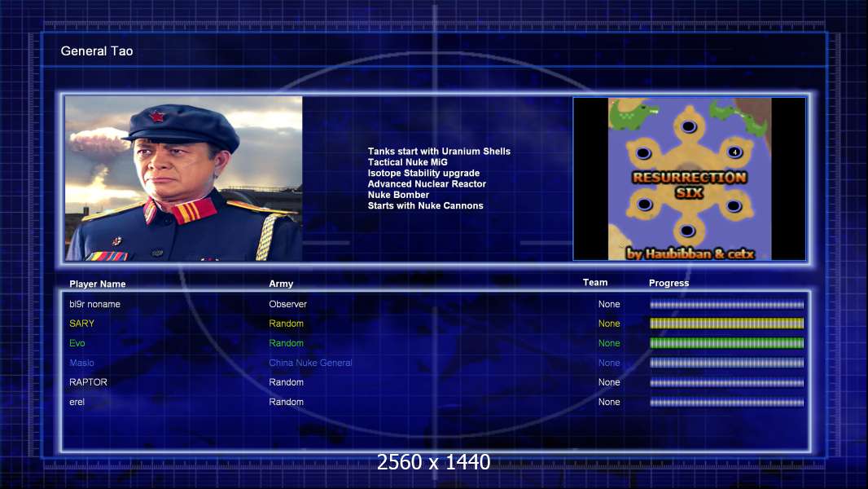This screenshot has width=868, height=489.
Task: Select player bl9r noname
Action: [x=94, y=304]
